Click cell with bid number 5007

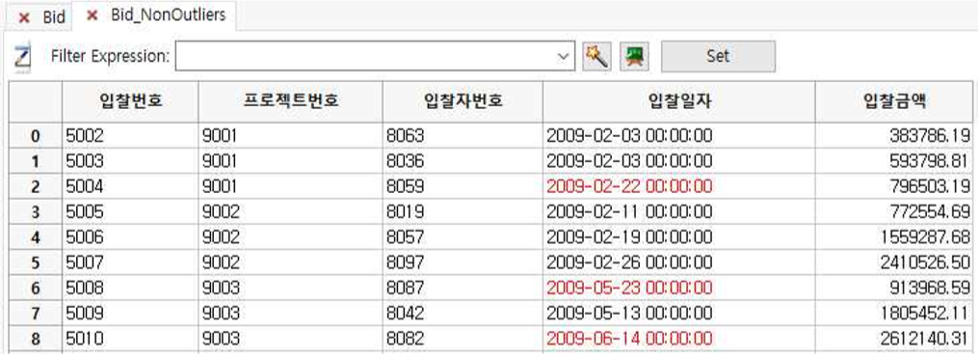click(x=130, y=262)
